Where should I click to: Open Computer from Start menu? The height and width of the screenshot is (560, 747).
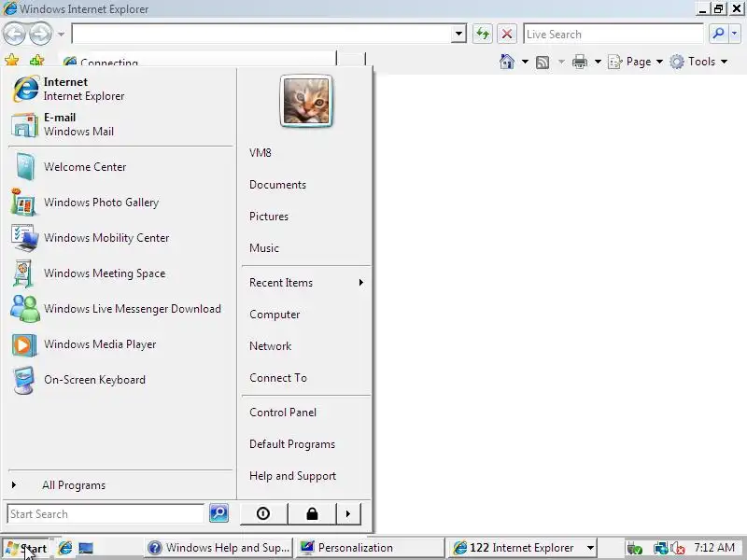(x=305, y=315)
